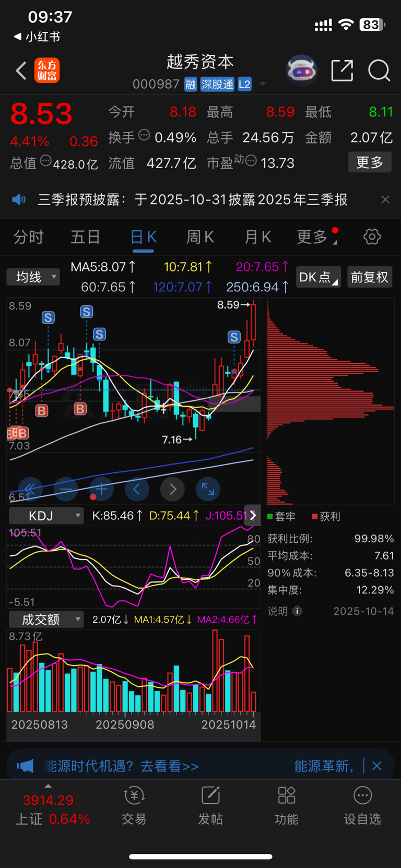
Task: Tap the 集中度 12.29% value
Action: point(375,590)
